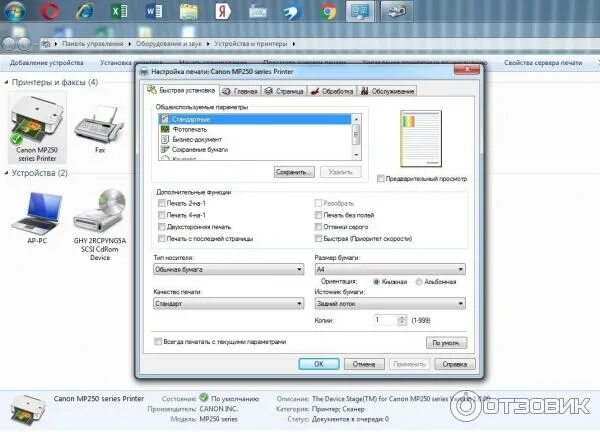Viewport: 600px width, 432px height.
Task: Switch to Control Panel taskbar window
Action: click(359, 11)
